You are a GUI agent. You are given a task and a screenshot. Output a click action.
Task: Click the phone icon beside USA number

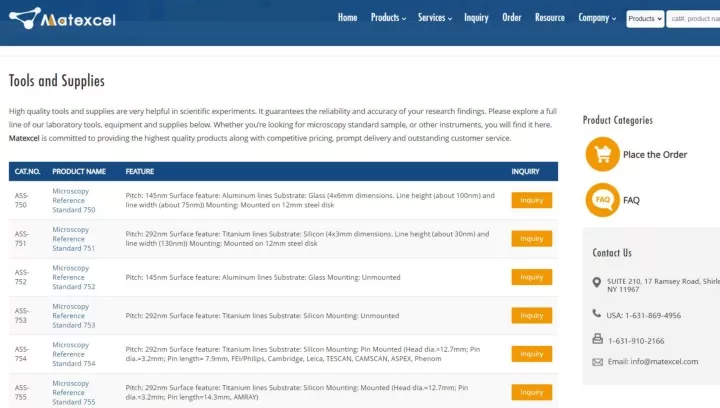tap(596, 313)
